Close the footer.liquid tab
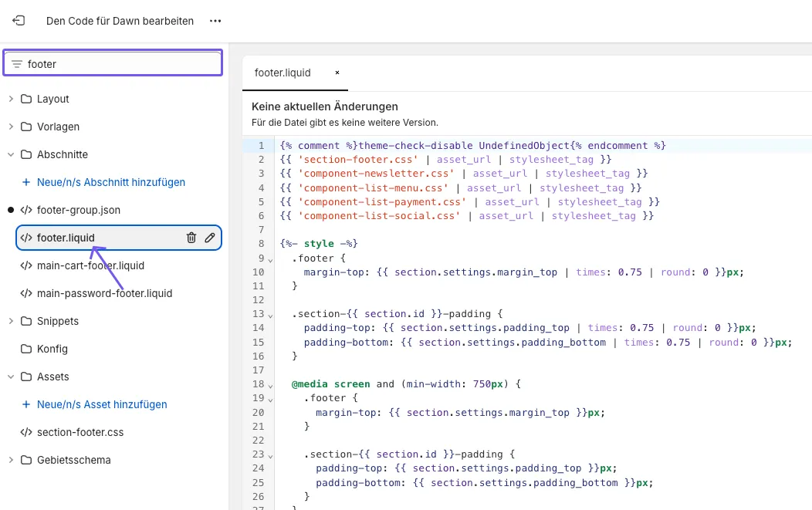Viewport: 812px width, 510px height. pyautogui.click(x=337, y=73)
